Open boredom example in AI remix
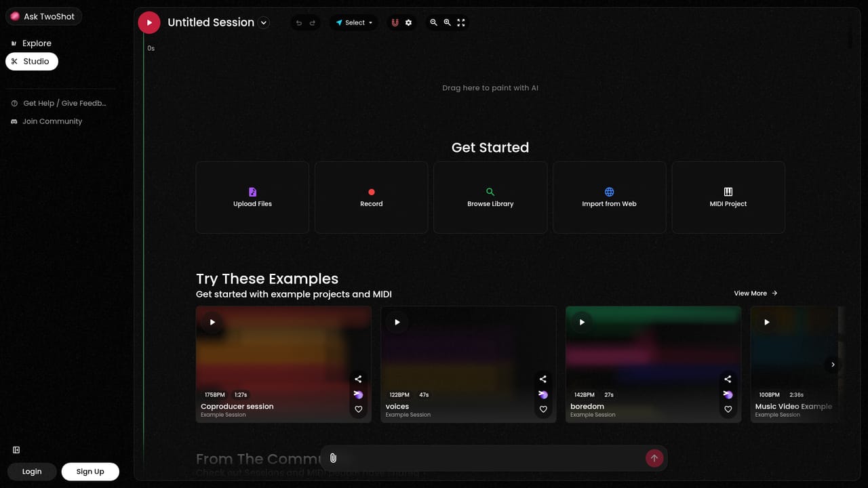This screenshot has height=488, width=868. tap(728, 394)
